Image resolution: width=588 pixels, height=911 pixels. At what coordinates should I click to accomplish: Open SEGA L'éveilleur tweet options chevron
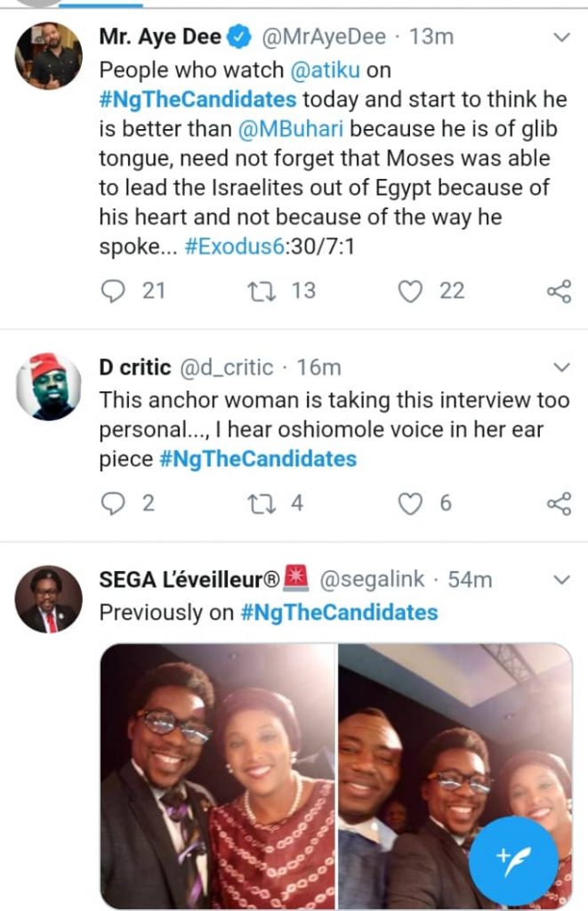pos(561,580)
